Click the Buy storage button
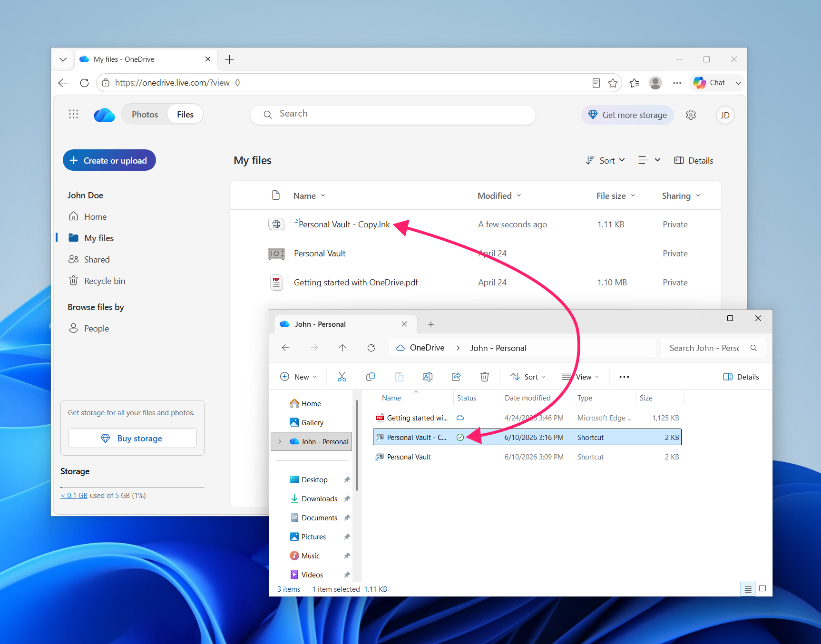 coord(132,438)
